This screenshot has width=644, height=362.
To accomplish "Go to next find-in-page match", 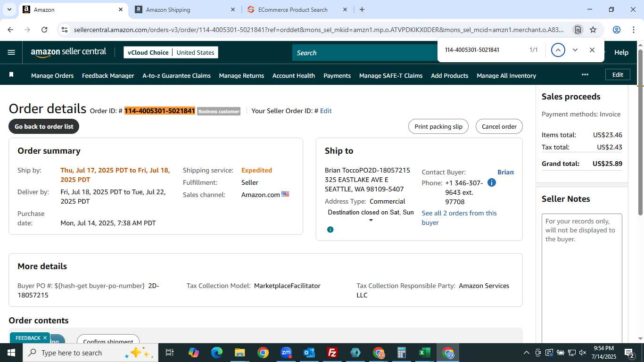I will 575,50.
